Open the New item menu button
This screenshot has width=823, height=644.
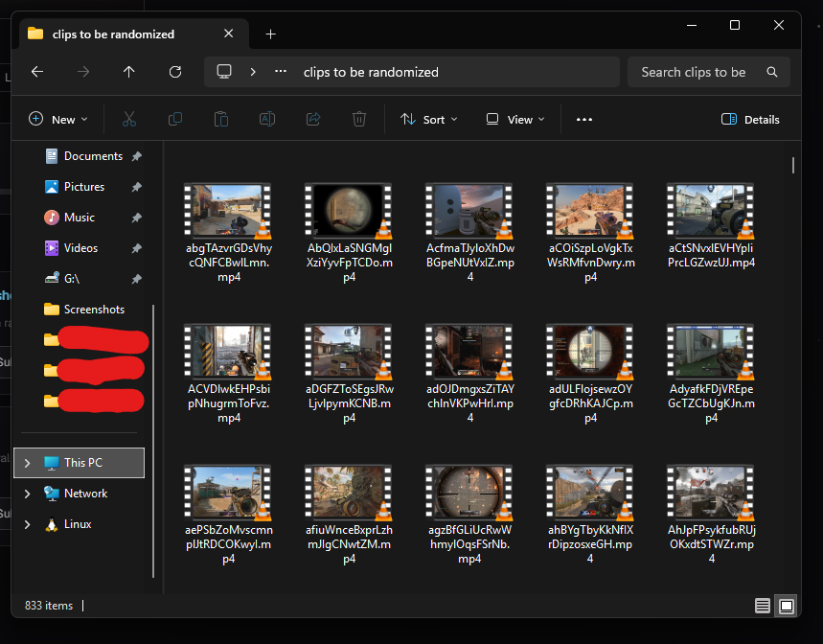[57, 119]
